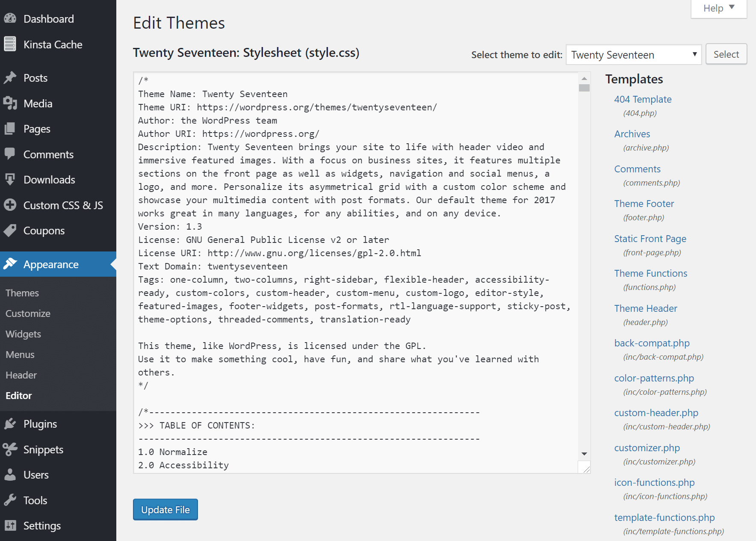Click the Kinsta Cache icon
Viewport: 756px width, 541px height.
[x=11, y=44]
